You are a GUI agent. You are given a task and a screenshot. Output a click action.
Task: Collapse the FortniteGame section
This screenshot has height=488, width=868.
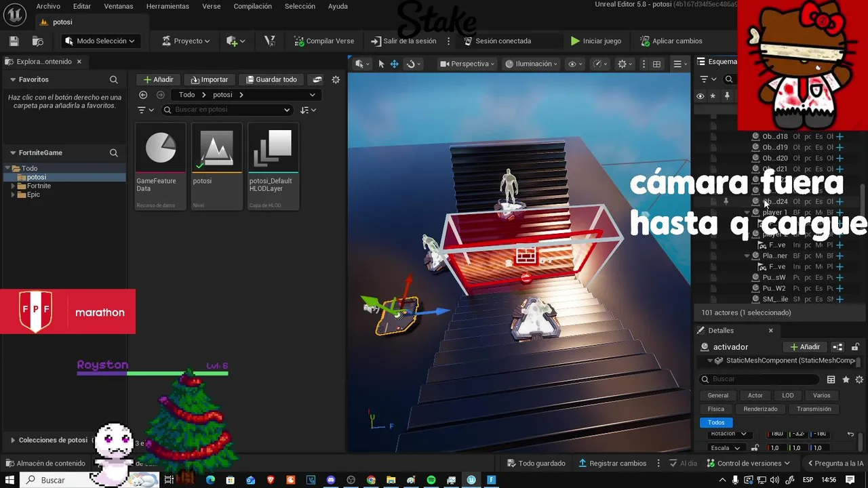point(12,152)
